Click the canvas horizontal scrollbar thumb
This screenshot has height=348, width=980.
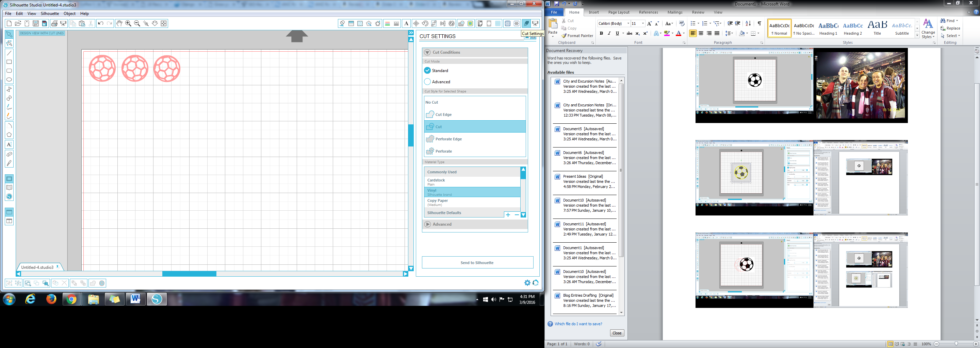[x=189, y=274]
